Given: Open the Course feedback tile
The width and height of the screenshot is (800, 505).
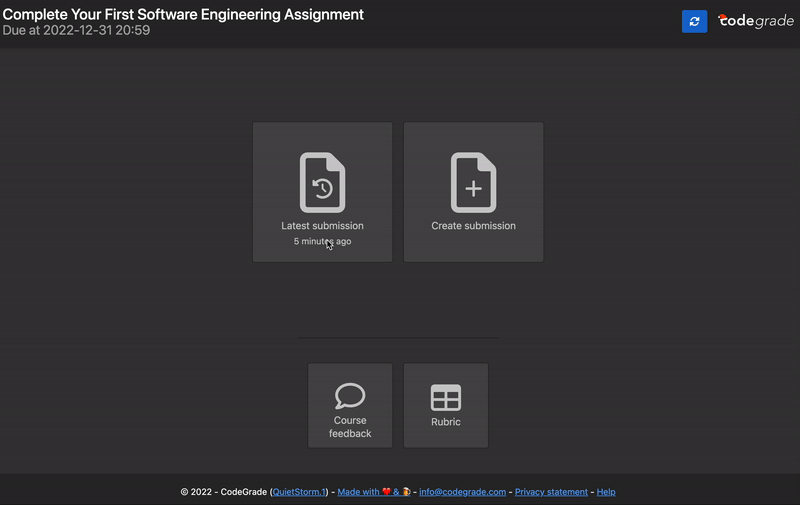Looking at the screenshot, I should pyautogui.click(x=350, y=406).
